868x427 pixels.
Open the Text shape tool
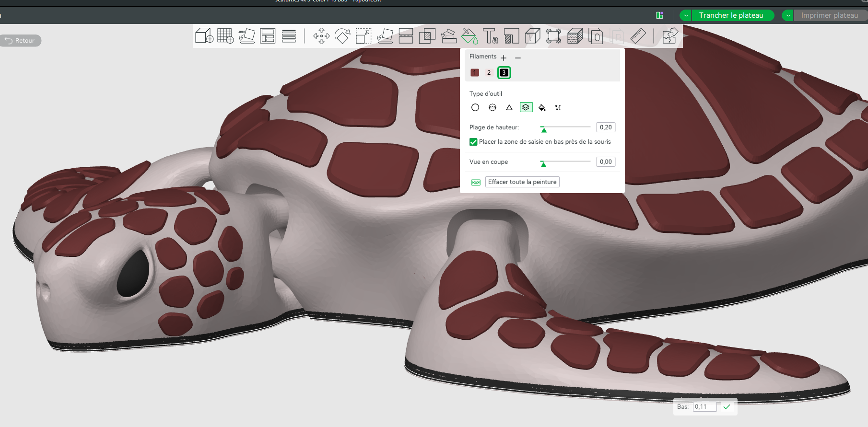click(x=490, y=36)
